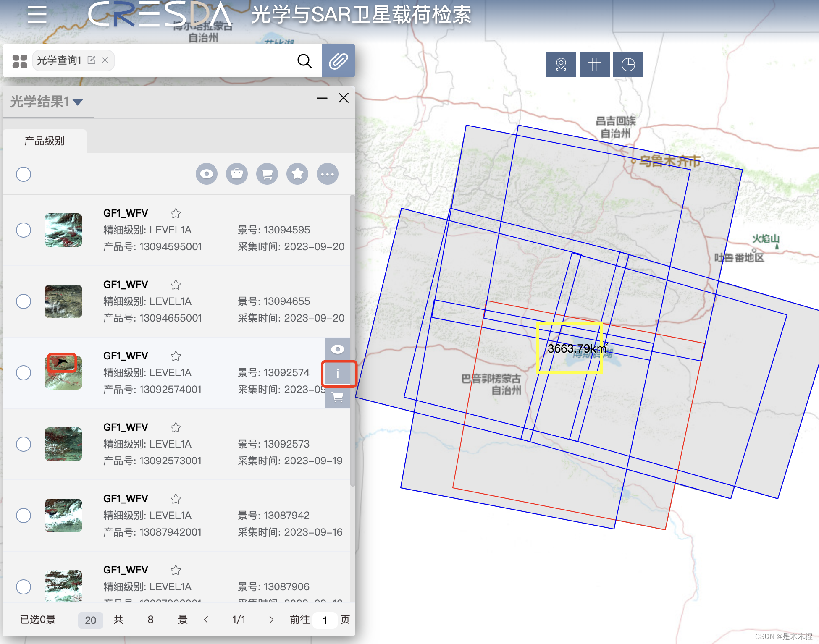Select the scene 13094595 radio button
Viewport: 819px width, 644px height.
click(24, 230)
